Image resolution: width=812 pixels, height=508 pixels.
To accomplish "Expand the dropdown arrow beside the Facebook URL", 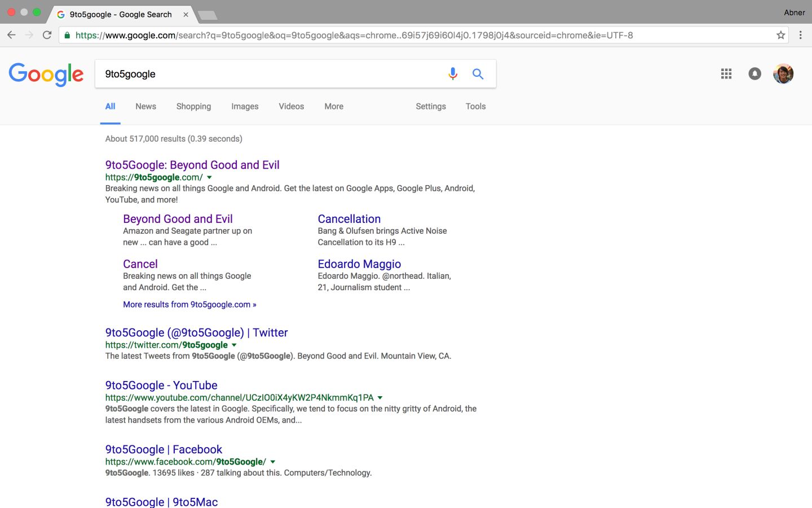I will (x=273, y=462).
